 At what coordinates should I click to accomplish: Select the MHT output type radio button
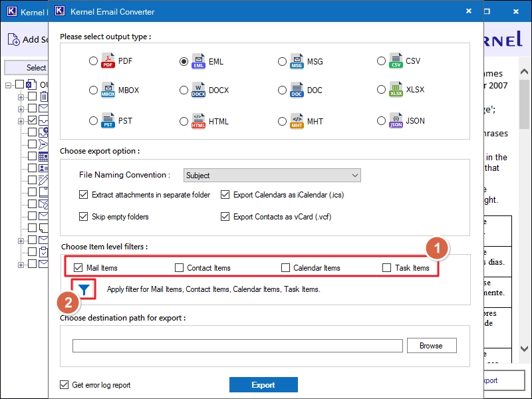[282, 121]
